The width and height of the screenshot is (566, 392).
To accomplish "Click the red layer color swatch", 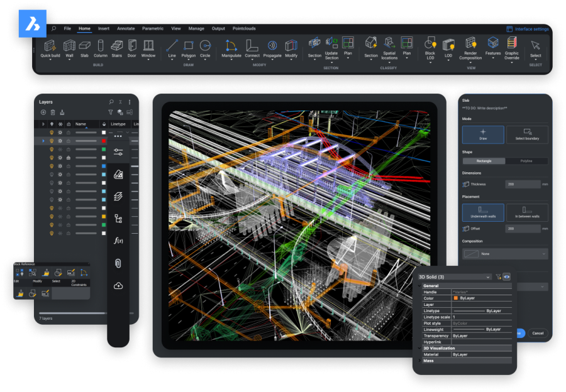I will tap(104, 141).
